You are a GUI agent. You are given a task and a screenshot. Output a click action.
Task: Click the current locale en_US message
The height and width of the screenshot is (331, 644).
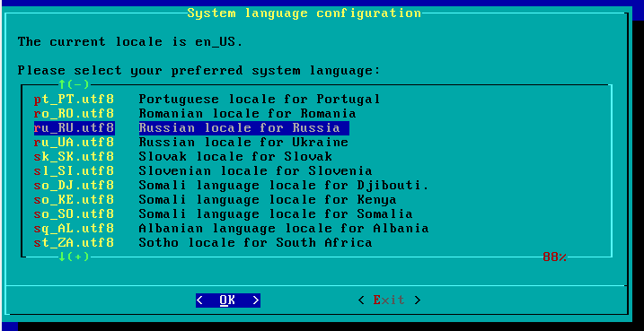(130, 42)
